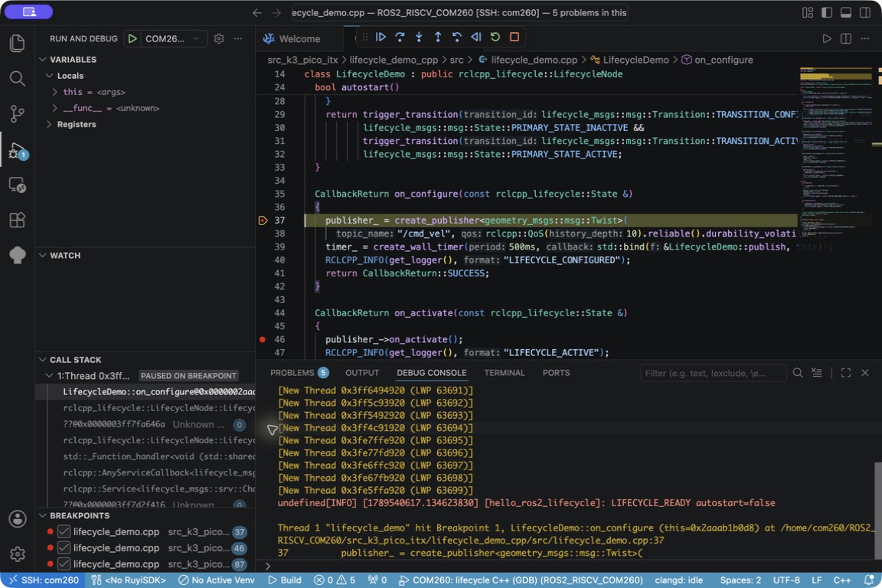Step Into in debug toolbar

[419, 38]
